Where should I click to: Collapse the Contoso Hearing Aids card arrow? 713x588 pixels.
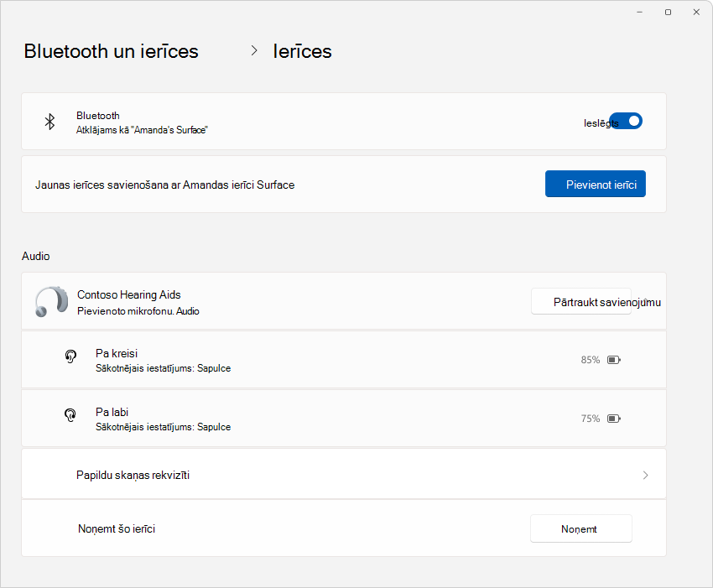point(645,300)
